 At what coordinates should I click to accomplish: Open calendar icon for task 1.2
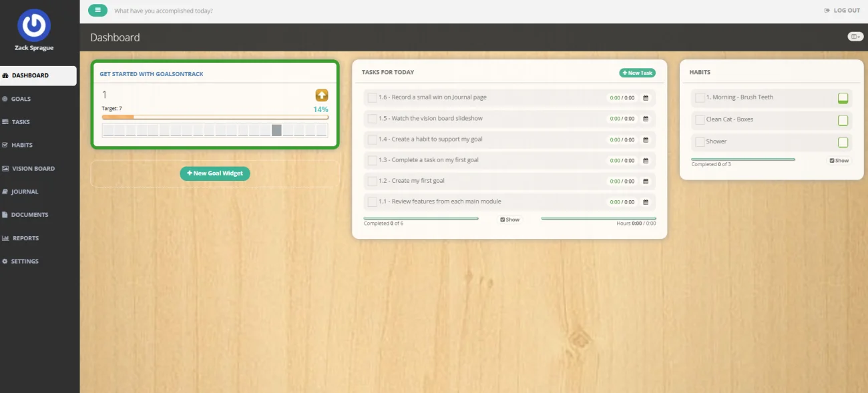(646, 181)
